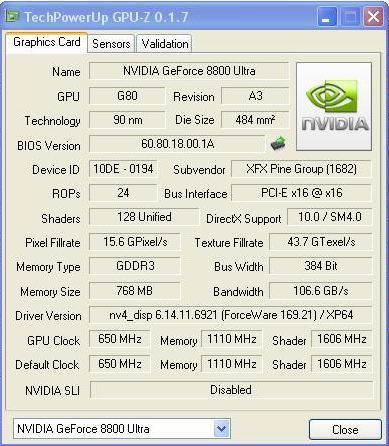Image resolution: width=389 pixels, height=446 pixels.
Task: Click the Default Clock row Shader 1606 MHz
Action: 342,364
